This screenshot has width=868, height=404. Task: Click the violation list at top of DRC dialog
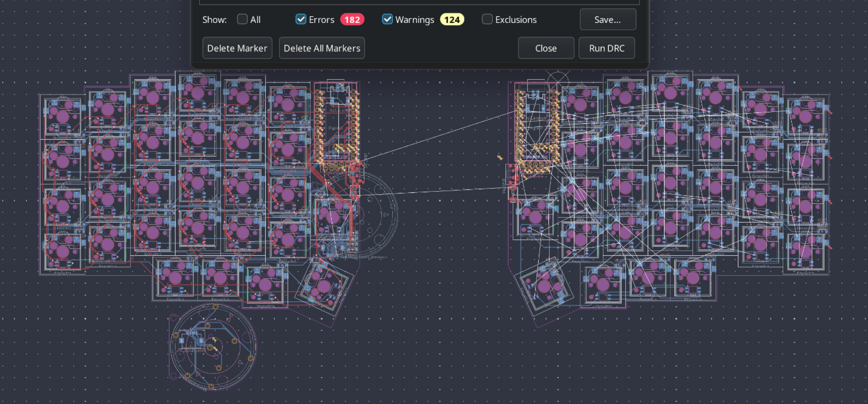419,2
